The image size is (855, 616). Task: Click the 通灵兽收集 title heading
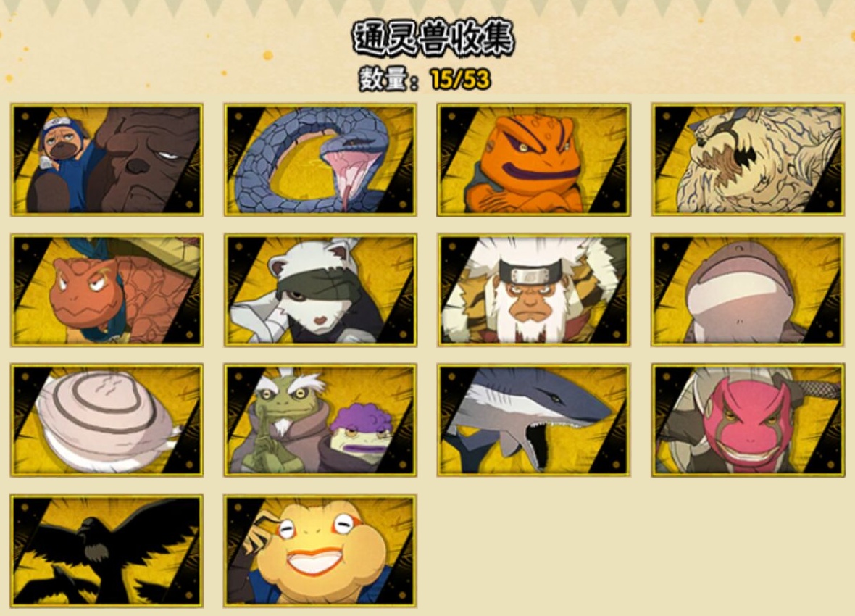pos(433,39)
